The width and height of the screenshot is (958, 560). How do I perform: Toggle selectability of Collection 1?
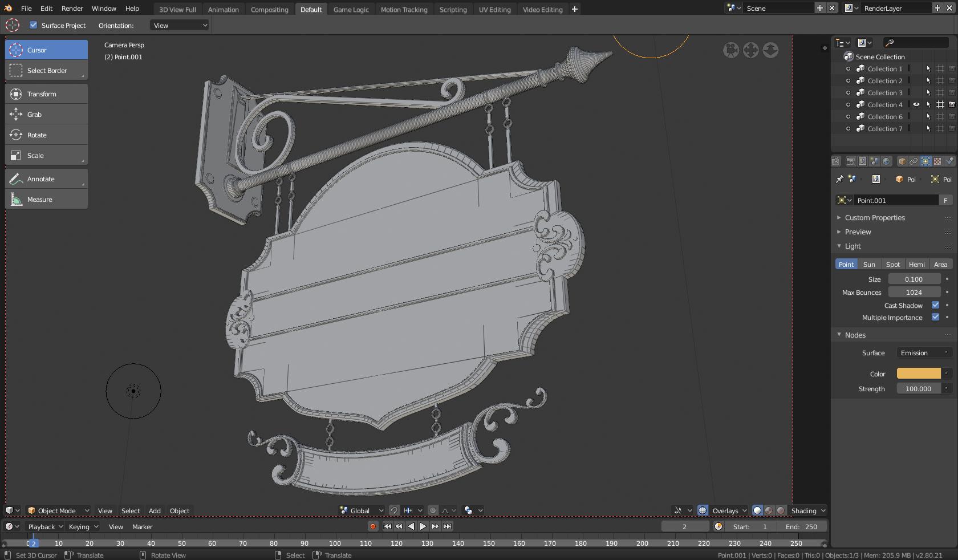(928, 69)
